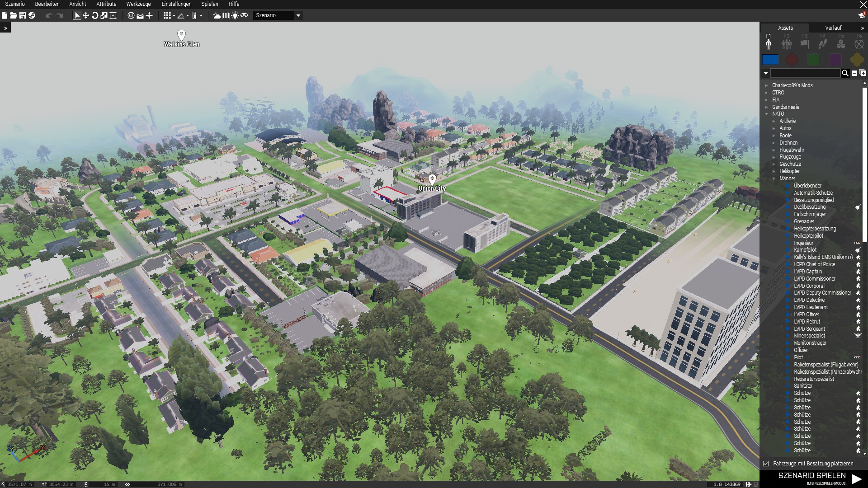Viewport: 868px width, 488px height.
Task: Uncheck Fahrzeuge mit Besatzung platzieren checkbox
Action: tap(766, 464)
